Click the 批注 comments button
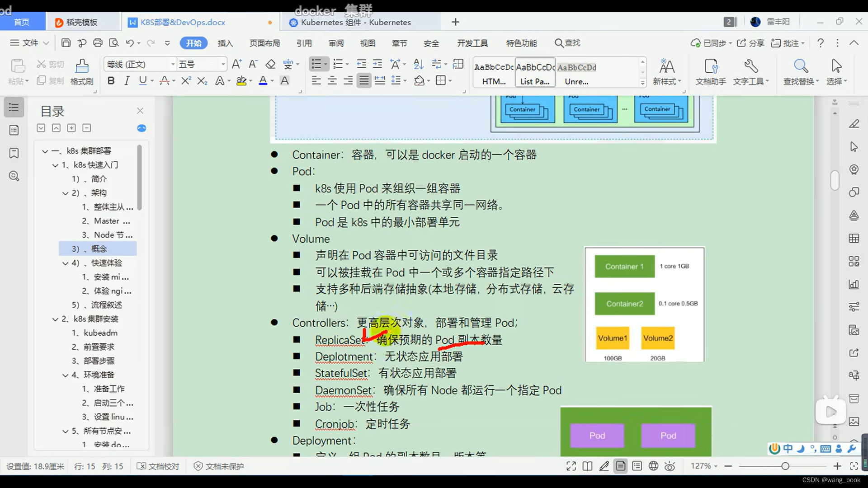This screenshot has width=868, height=488. pyautogui.click(x=788, y=43)
